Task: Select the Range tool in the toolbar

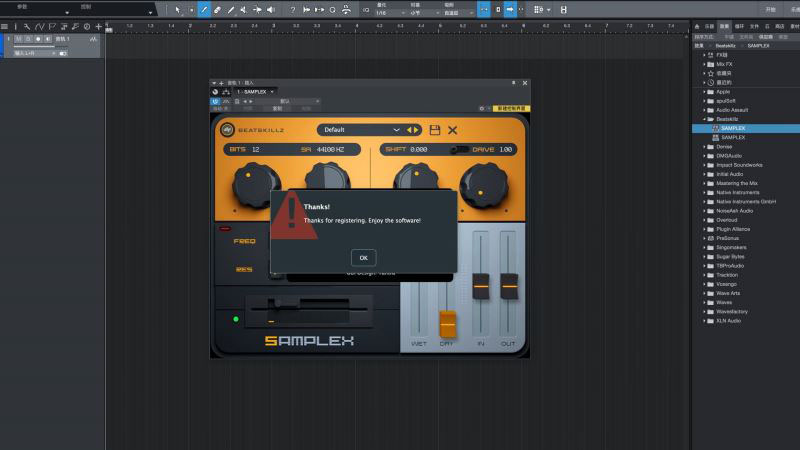Action: pos(191,10)
